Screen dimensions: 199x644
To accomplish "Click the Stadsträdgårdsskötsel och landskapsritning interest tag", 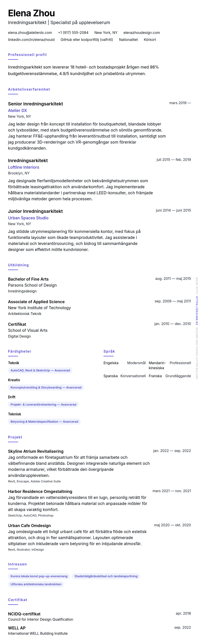I will 106,576.
